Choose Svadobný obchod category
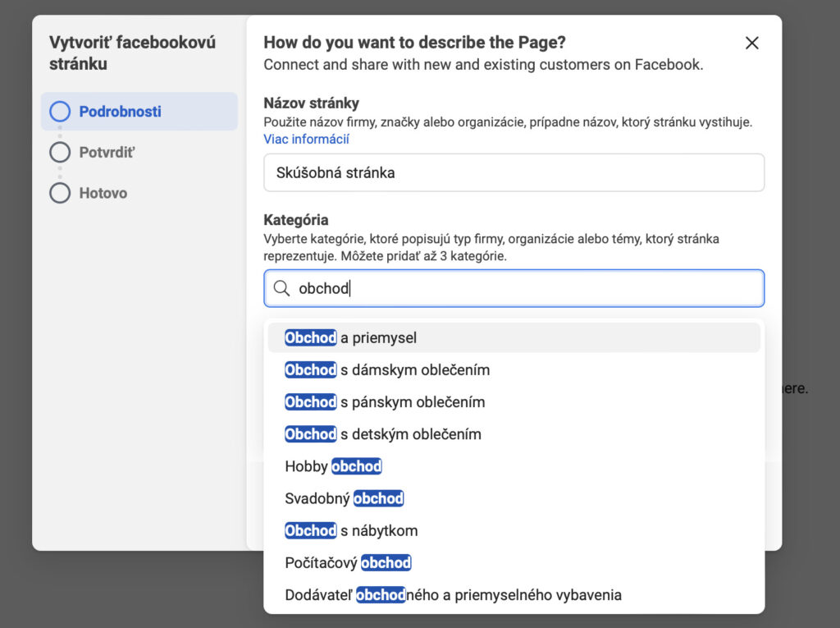The height and width of the screenshot is (628, 840). (x=514, y=499)
